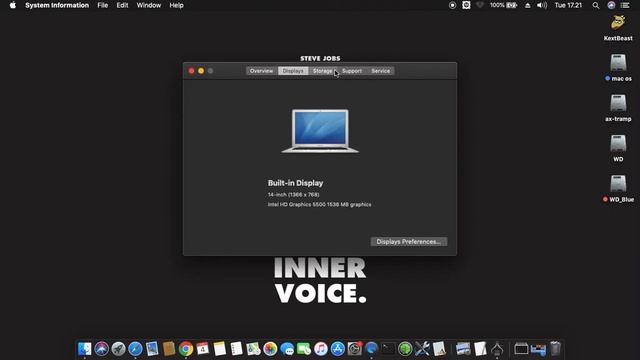Open App Store from the dock

pos(338,349)
